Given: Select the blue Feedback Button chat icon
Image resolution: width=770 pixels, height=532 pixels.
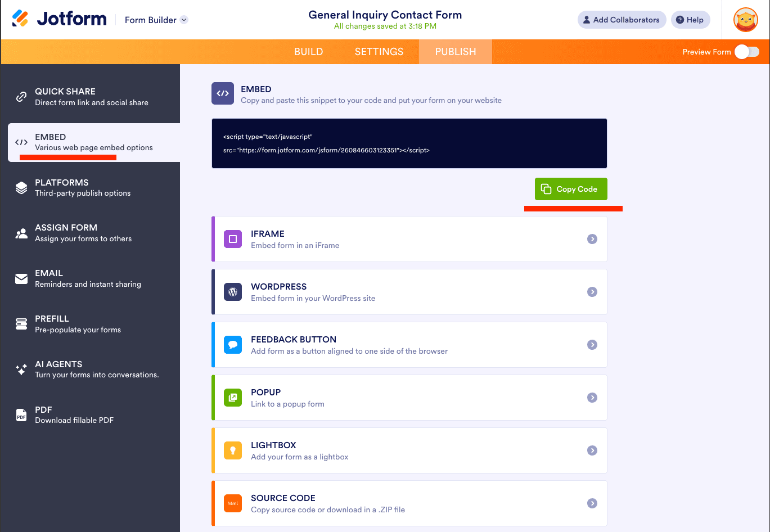Looking at the screenshot, I should (233, 345).
